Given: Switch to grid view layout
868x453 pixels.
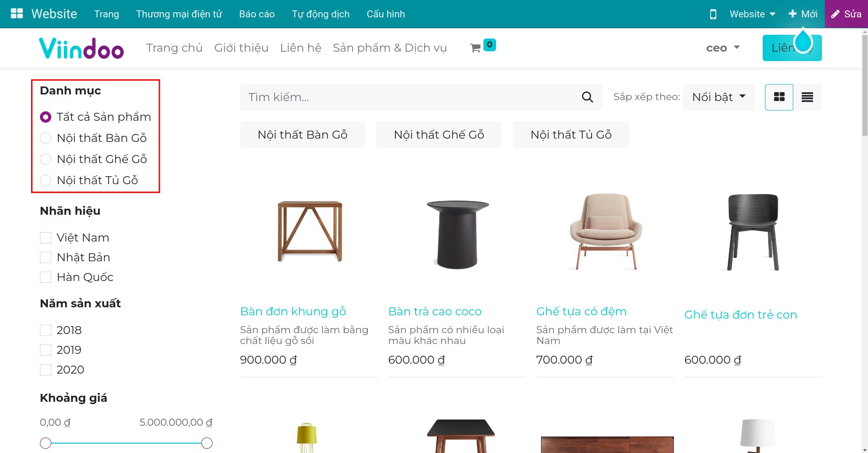Looking at the screenshot, I should coord(779,97).
